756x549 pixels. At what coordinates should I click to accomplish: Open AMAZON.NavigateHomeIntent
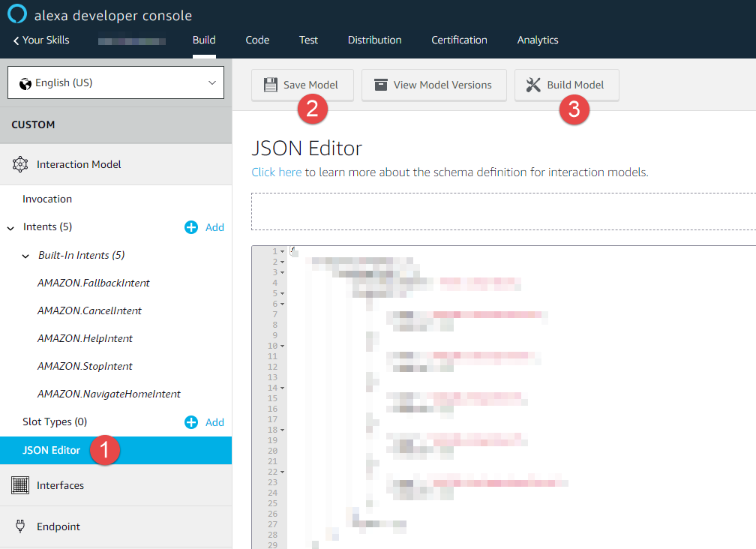coord(109,394)
